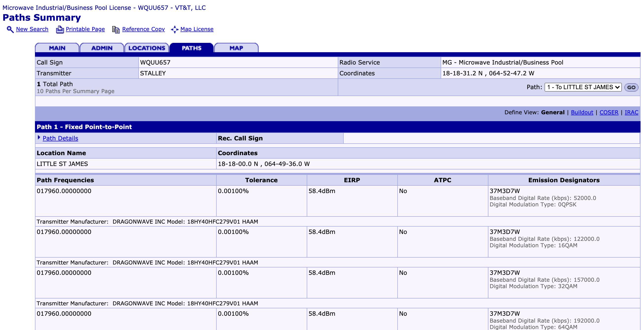Image resolution: width=644 pixels, height=330 pixels.
Task: Click the Path 1 - Fixed Point-to-Point header
Action: tap(84, 127)
